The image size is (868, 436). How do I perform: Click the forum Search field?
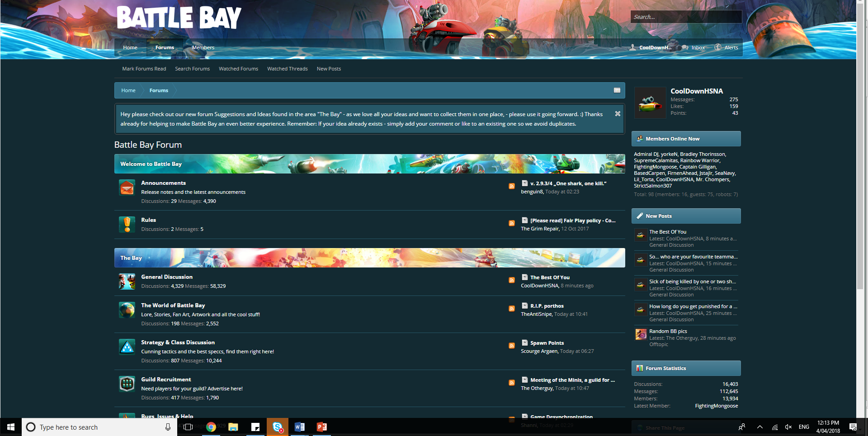point(686,17)
